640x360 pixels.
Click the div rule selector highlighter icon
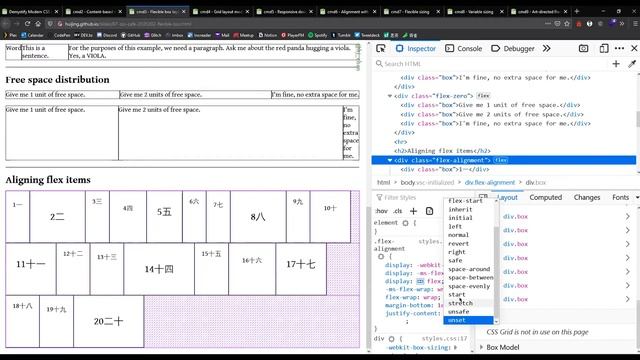coord(391,339)
